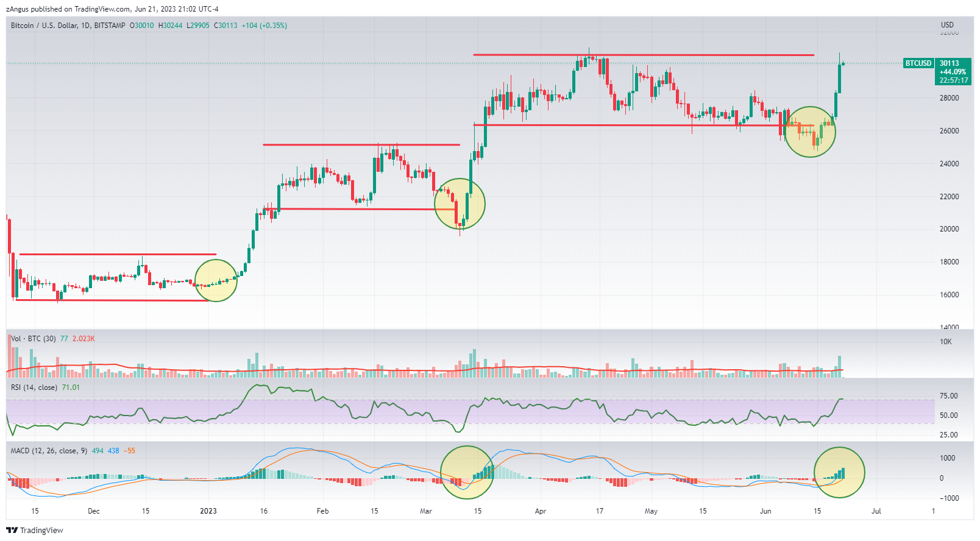This screenshot has width=980, height=541.
Task: Click the 71.01 RSI value
Action: click(71, 387)
